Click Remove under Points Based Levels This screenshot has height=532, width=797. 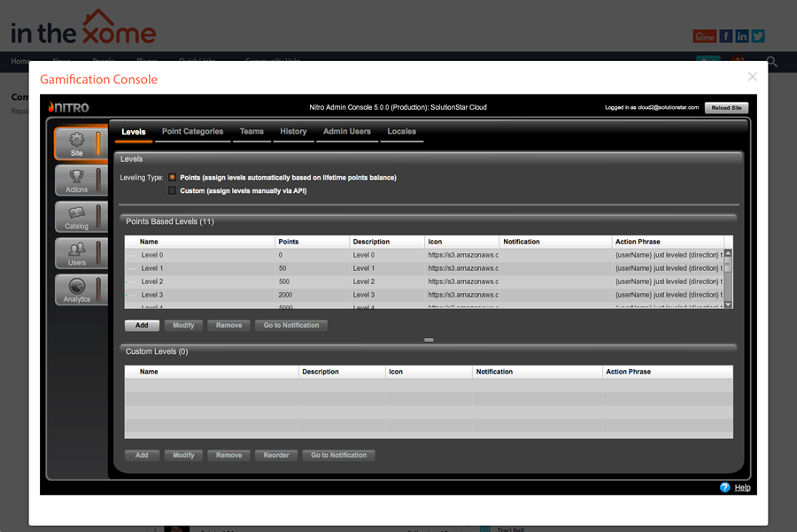coord(228,325)
